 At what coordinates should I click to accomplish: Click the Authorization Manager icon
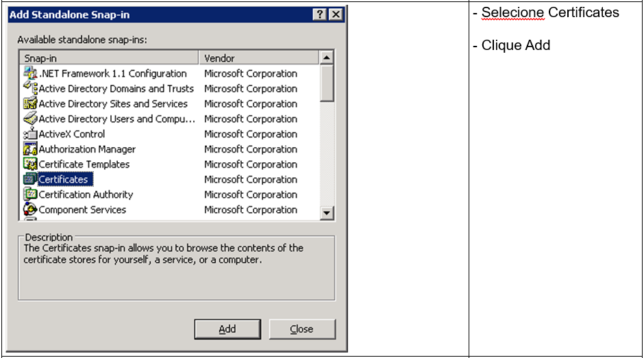pyautogui.click(x=30, y=149)
